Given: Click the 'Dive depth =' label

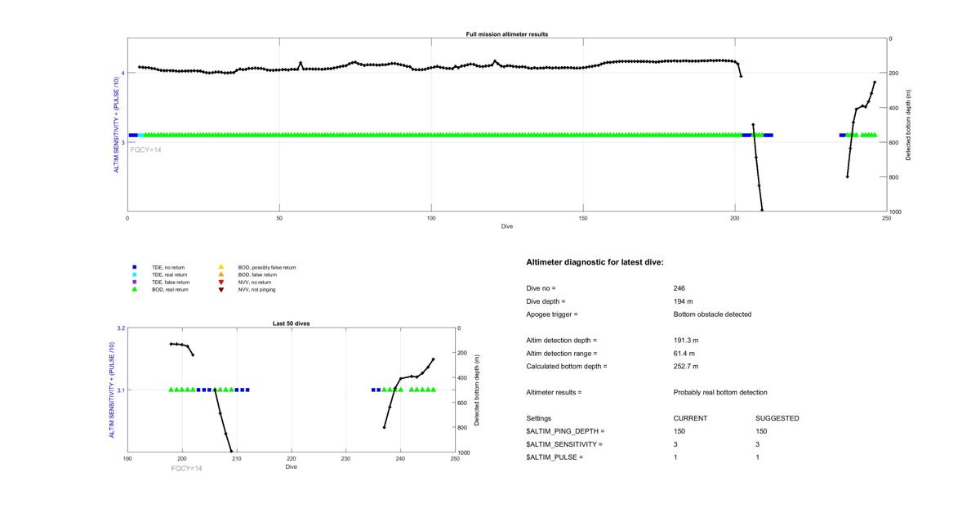Looking at the screenshot, I should tap(546, 301).
